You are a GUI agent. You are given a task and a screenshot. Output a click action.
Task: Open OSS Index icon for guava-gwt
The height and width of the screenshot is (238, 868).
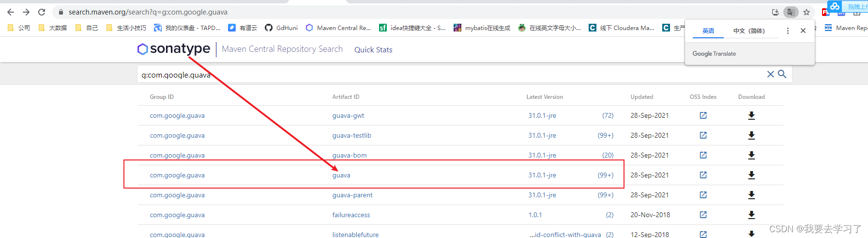tap(703, 115)
